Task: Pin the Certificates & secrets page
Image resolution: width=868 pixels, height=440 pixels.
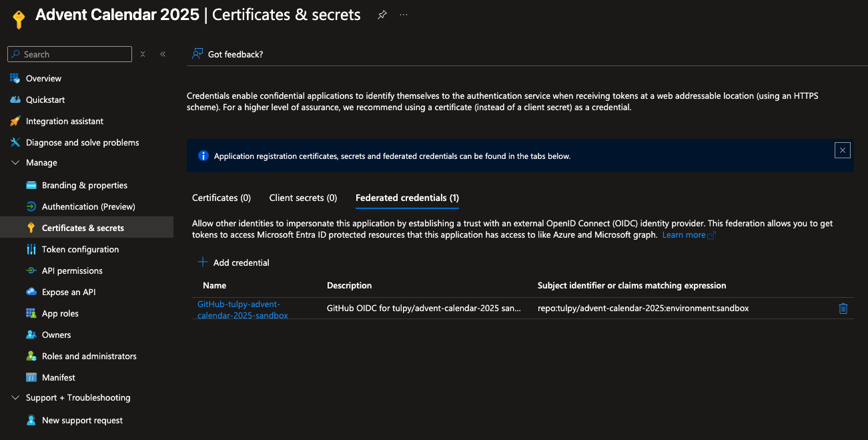Action: [x=382, y=15]
